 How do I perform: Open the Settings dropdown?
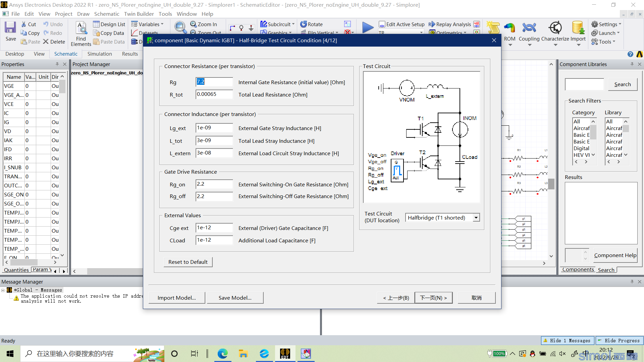(x=606, y=24)
